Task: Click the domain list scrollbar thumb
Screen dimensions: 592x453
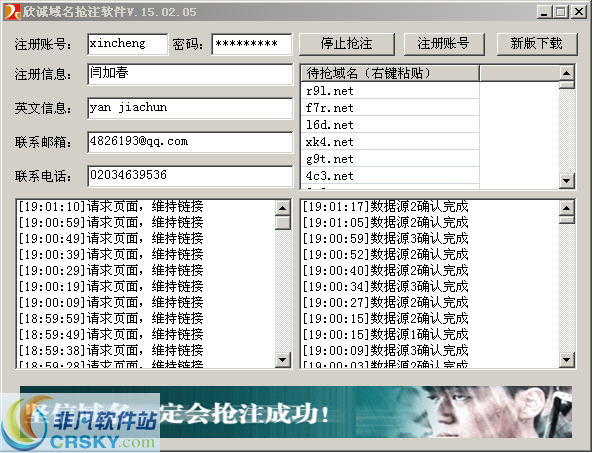Action: (566, 85)
